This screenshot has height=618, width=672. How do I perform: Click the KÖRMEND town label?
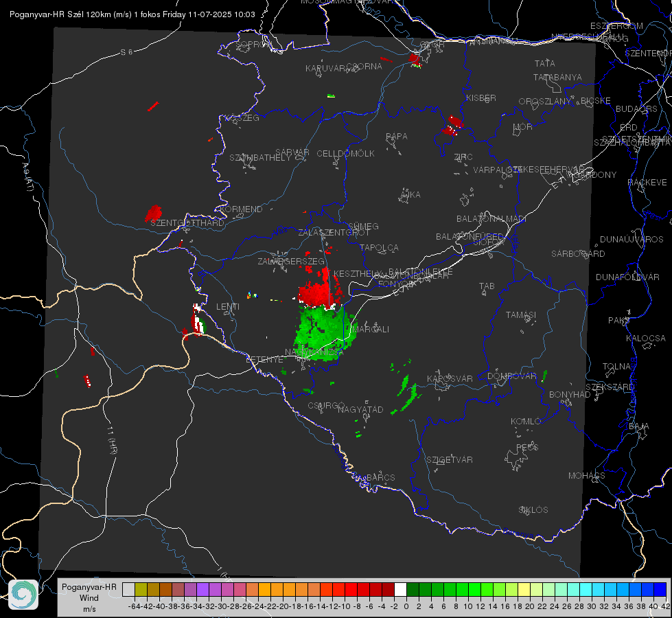(x=242, y=209)
